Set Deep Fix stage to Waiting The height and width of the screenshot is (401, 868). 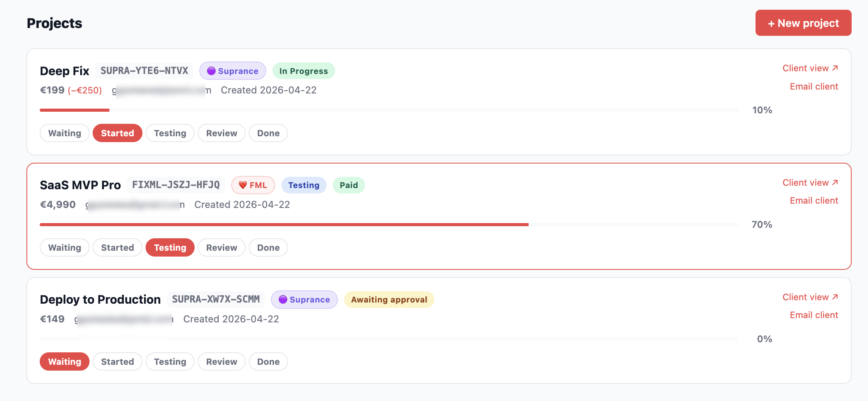pyautogui.click(x=65, y=133)
